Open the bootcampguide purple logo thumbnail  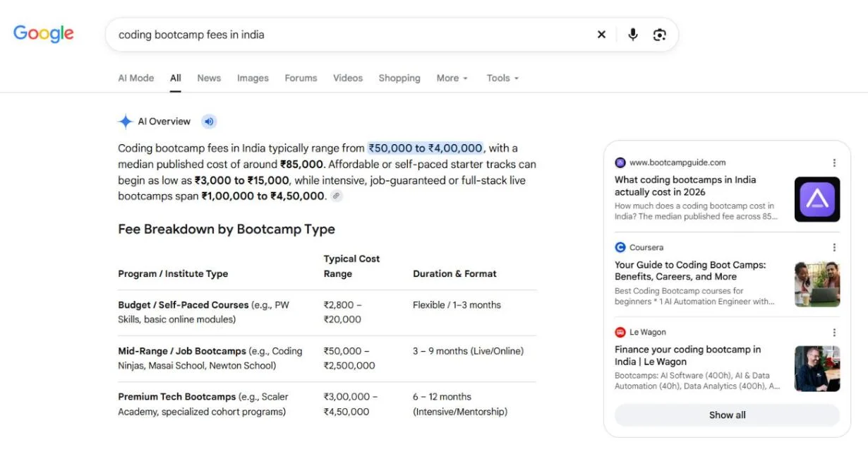[817, 199]
